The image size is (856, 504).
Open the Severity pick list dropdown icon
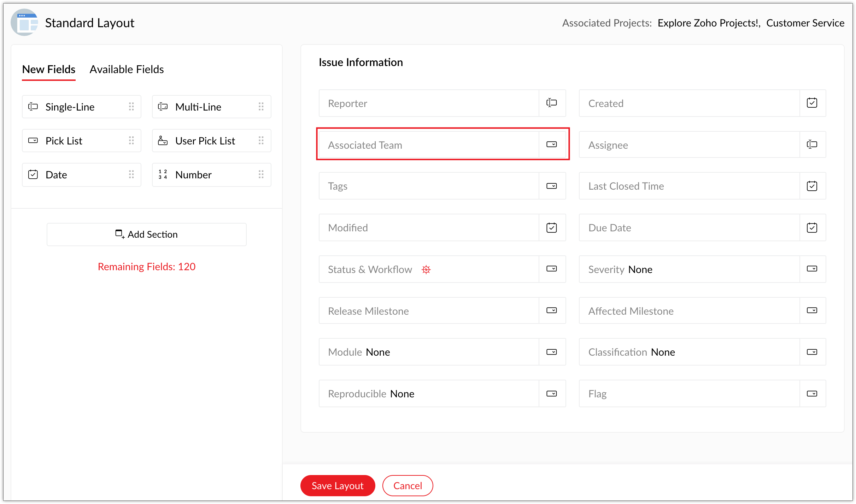tap(812, 269)
